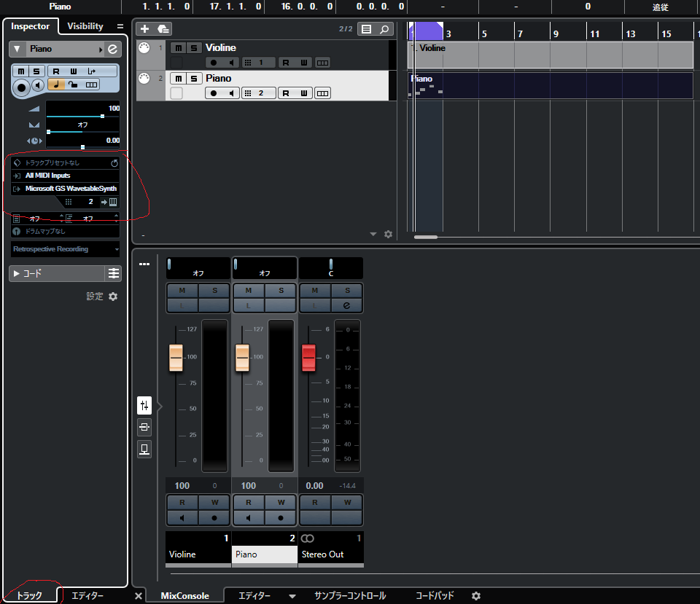Screen dimensions: 700x604
Task: Toggle the Inspector lock button
Action: click(x=73, y=85)
